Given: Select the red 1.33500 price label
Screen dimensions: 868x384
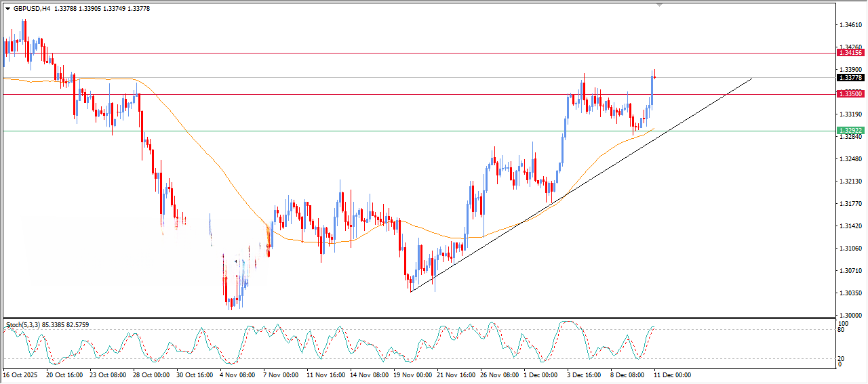Looking at the screenshot, I should [x=850, y=95].
